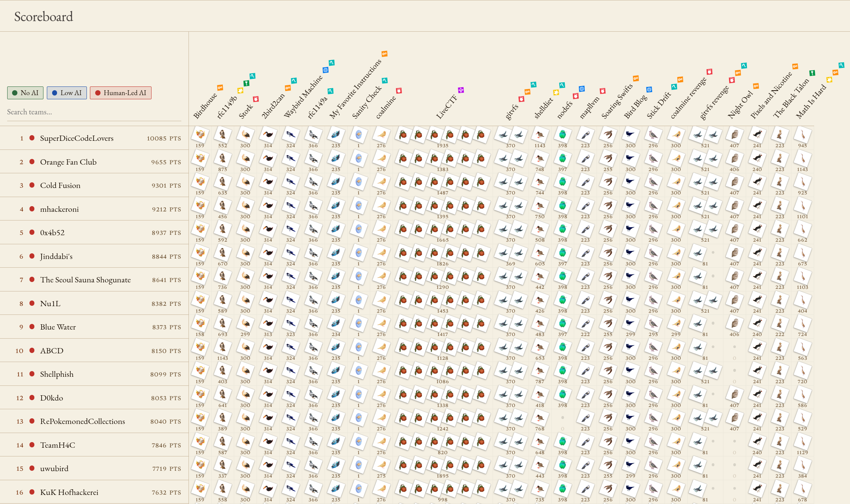This screenshot has height=504, width=850.
Task: Click the nodefs green bird icon for Nu1L
Action: (563, 300)
